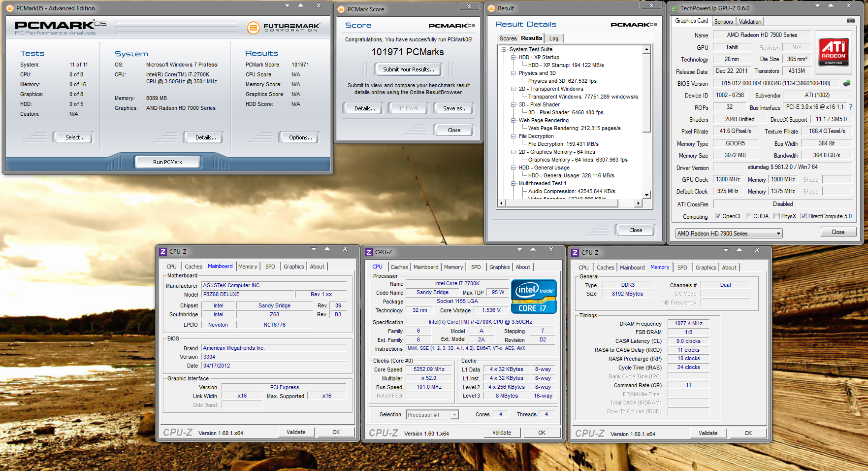Open the Log tab in Result Details

(x=554, y=38)
